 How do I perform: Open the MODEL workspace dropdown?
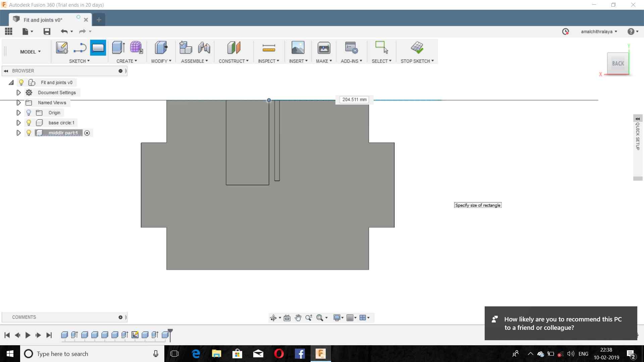tap(30, 52)
